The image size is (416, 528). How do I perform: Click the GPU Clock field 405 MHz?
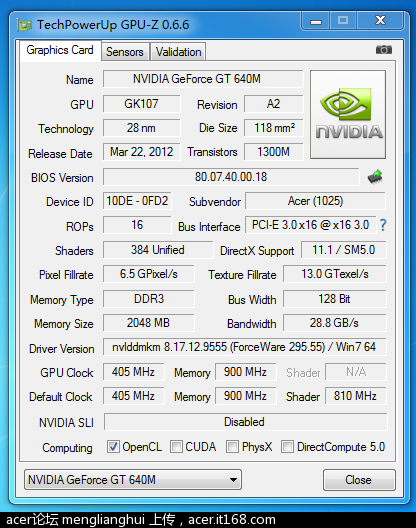(134, 372)
